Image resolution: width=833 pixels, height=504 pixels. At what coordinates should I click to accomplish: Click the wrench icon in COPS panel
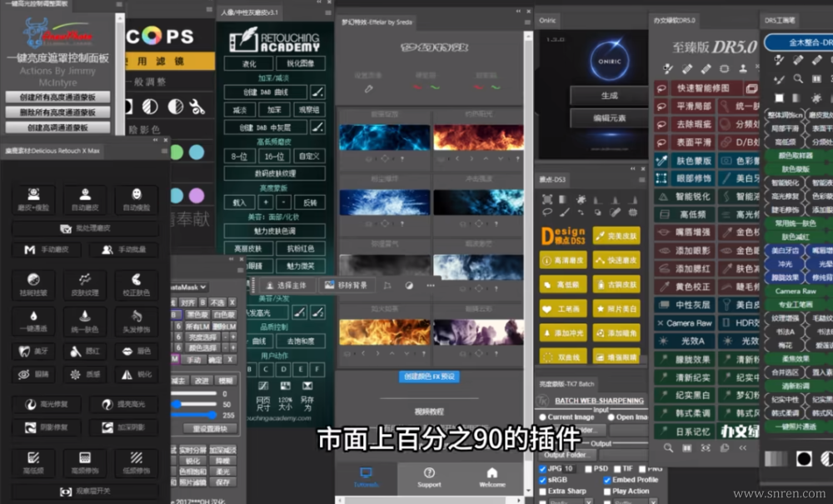(197, 107)
